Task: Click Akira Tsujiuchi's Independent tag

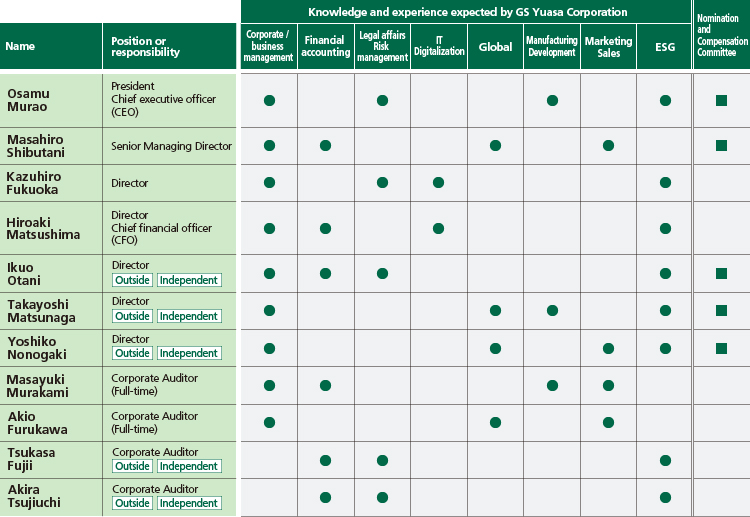Action: click(189, 503)
